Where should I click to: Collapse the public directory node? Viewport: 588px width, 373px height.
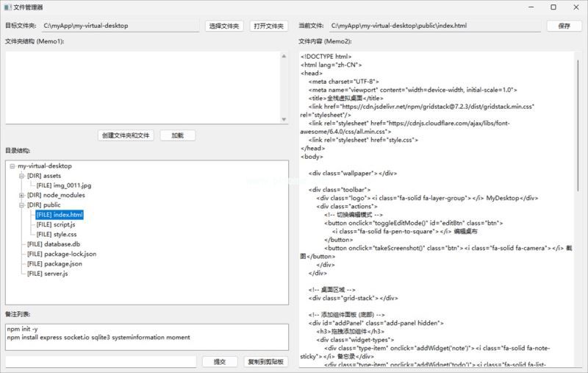pos(22,205)
